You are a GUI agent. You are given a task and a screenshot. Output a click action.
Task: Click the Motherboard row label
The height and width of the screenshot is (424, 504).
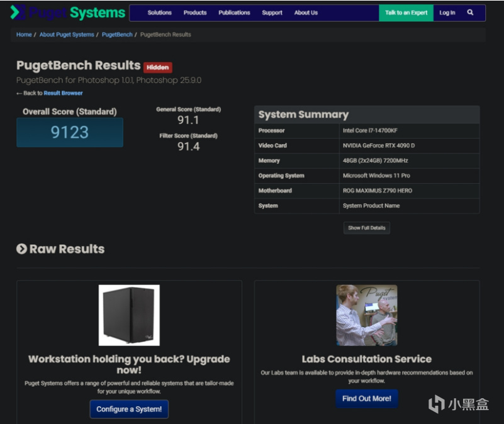coord(275,191)
